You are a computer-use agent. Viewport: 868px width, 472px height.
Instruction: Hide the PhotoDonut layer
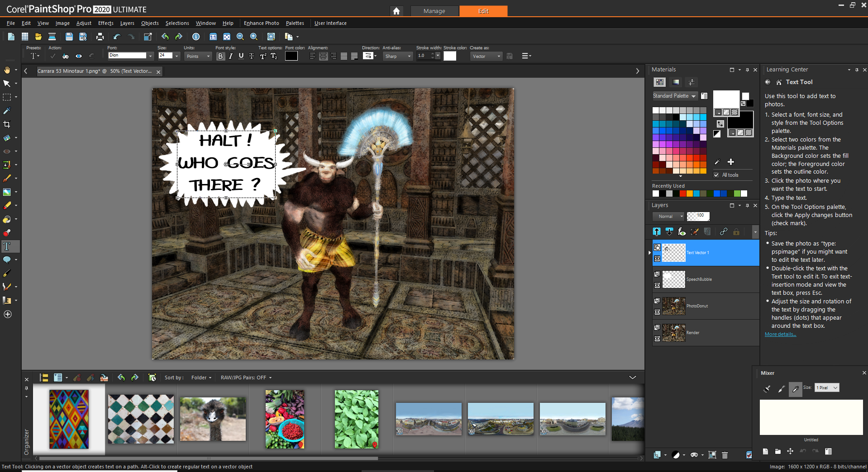point(657,312)
